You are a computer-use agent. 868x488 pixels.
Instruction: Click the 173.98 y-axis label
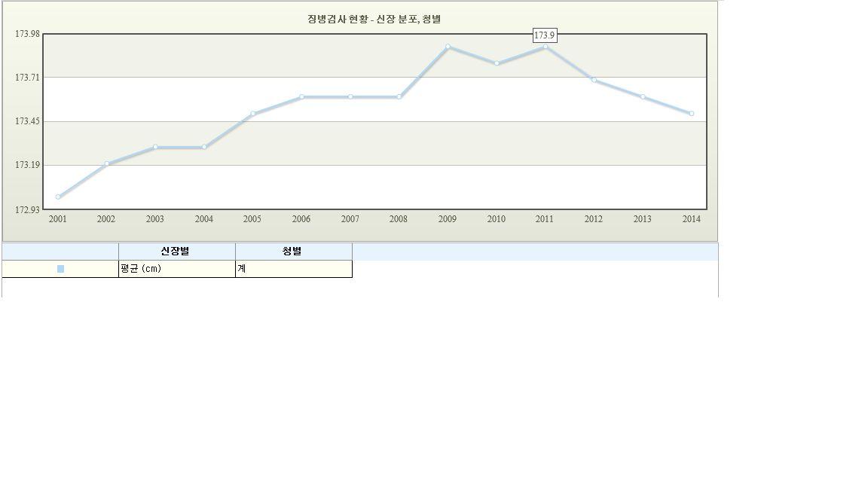27,34
